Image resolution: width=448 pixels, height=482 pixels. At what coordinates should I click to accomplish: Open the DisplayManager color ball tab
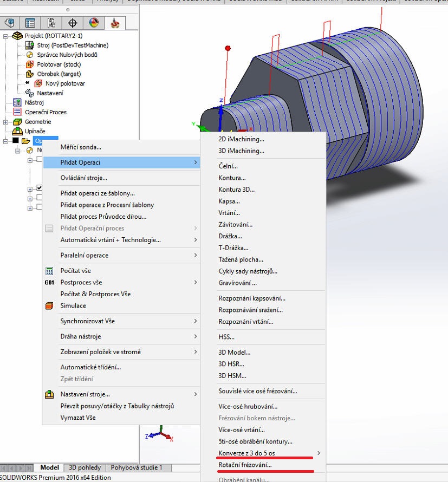pos(94,23)
